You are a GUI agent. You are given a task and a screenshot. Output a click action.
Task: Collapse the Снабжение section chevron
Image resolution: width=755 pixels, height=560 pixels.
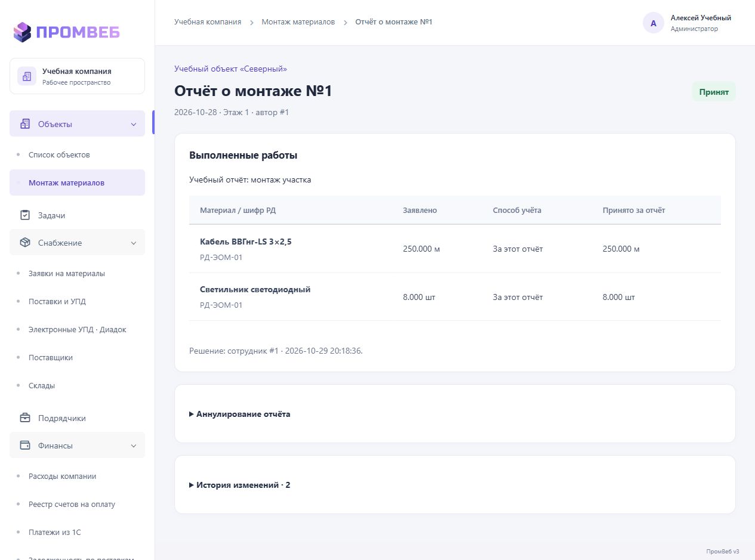134,243
